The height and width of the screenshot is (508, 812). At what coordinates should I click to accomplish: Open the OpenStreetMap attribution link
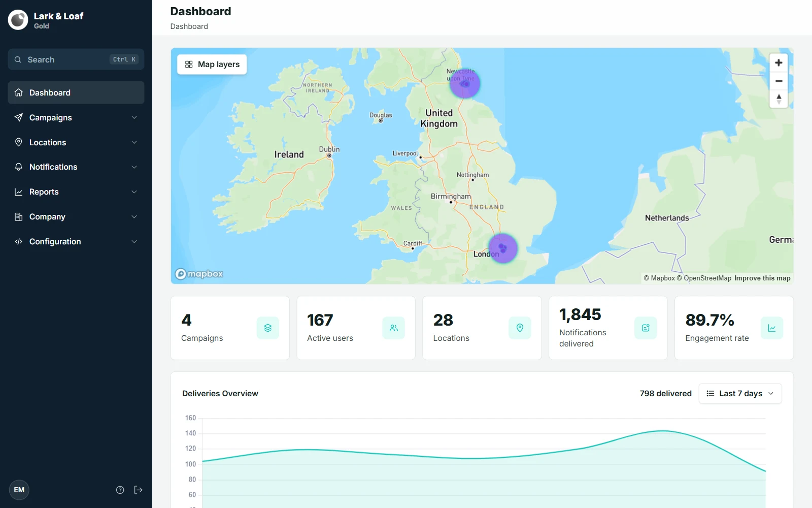click(x=704, y=278)
